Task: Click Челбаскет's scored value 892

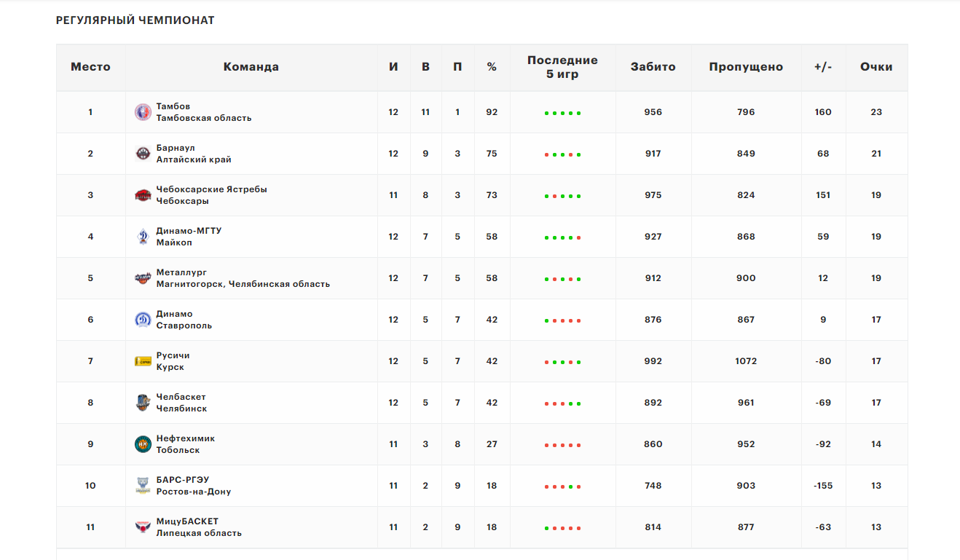Action: 653,403
